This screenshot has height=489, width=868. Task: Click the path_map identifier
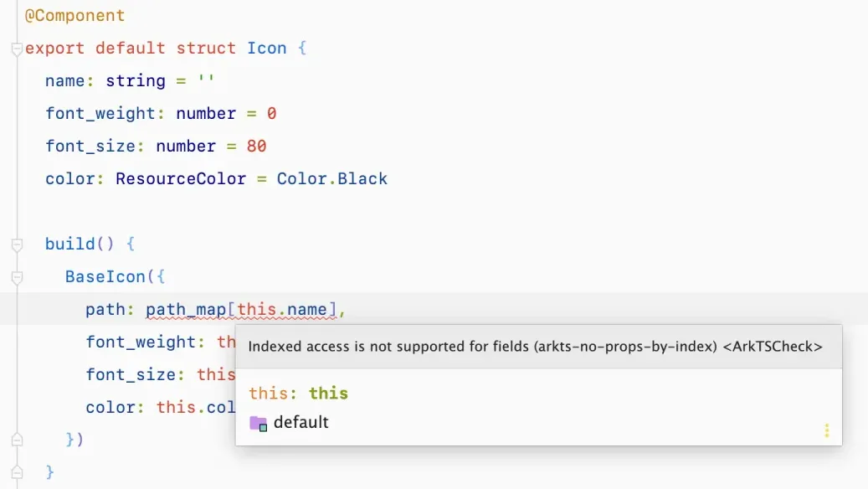(186, 310)
